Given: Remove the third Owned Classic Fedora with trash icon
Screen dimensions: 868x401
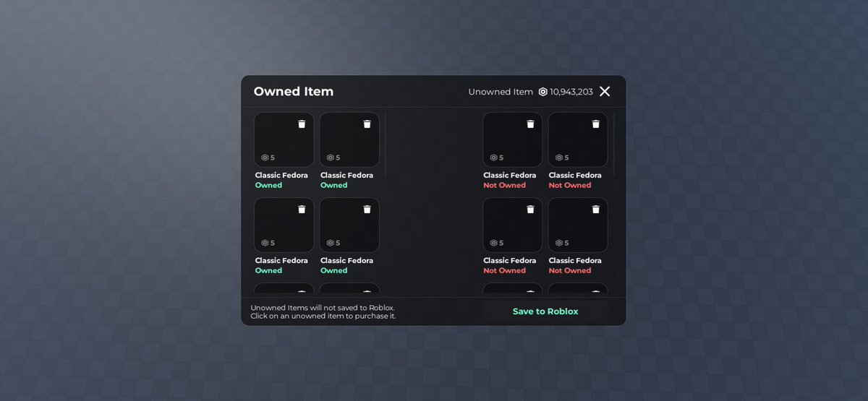Looking at the screenshot, I should point(302,210).
